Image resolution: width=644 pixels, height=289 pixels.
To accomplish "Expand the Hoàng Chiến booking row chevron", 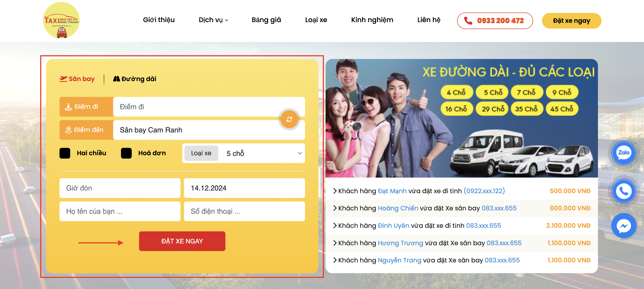I will 335,208.
